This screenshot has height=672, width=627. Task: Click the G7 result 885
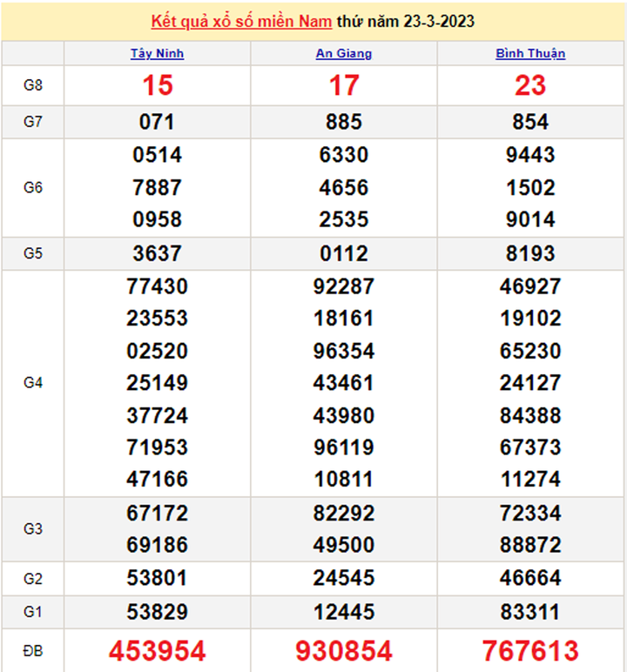[x=344, y=122]
